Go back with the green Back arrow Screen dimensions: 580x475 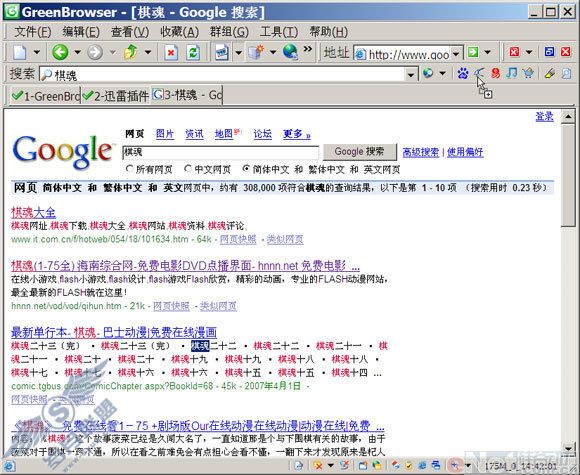tap(60, 52)
